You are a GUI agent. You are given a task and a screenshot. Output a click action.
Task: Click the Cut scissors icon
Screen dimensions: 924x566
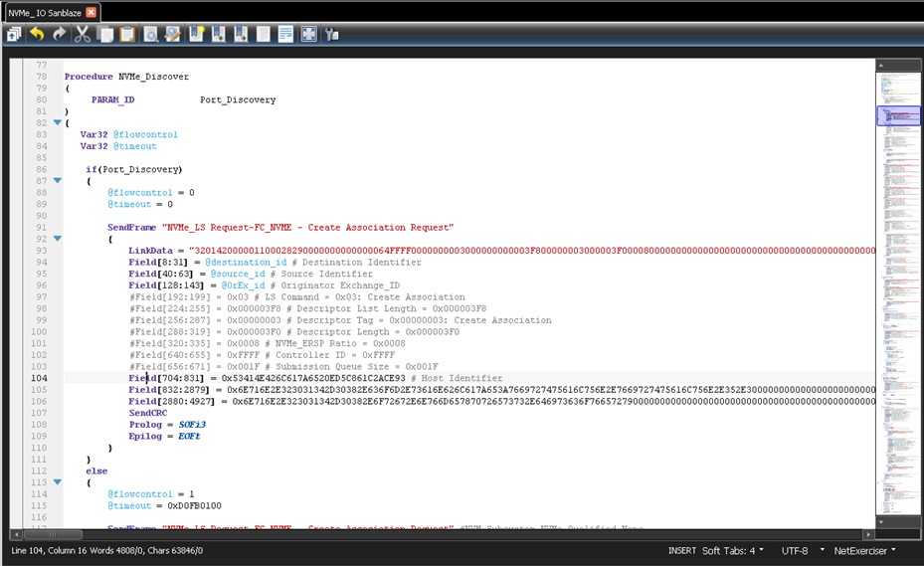click(82, 34)
